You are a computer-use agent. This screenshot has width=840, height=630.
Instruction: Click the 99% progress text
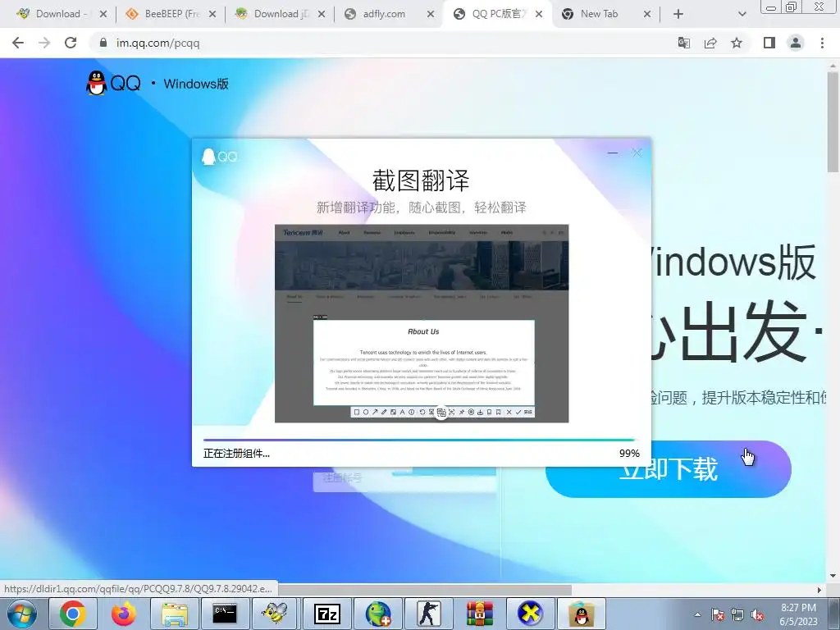pyautogui.click(x=629, y=453)
